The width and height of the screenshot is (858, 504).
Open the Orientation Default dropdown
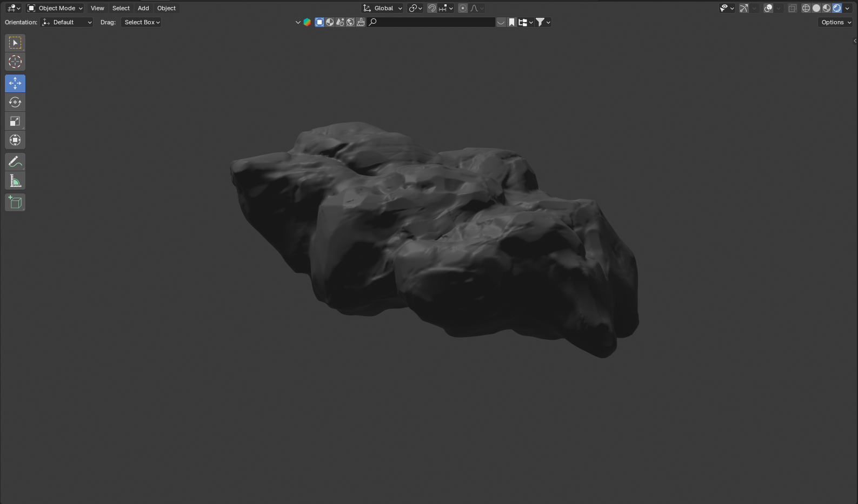(x=67, y=22)
